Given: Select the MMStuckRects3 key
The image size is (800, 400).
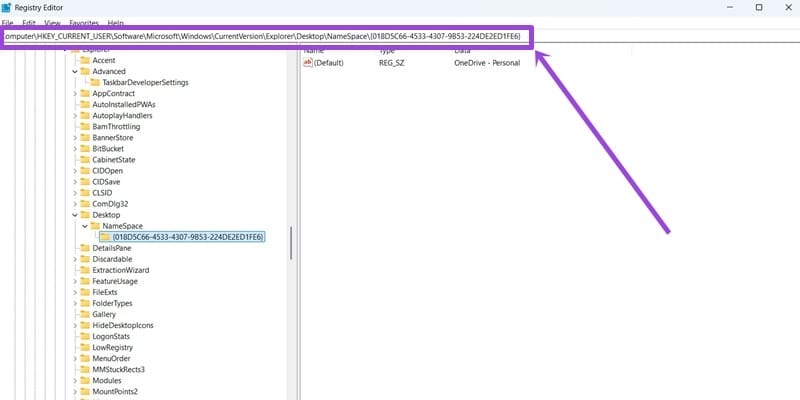Looking at the screenshot, I should click(x=118, y=369).
